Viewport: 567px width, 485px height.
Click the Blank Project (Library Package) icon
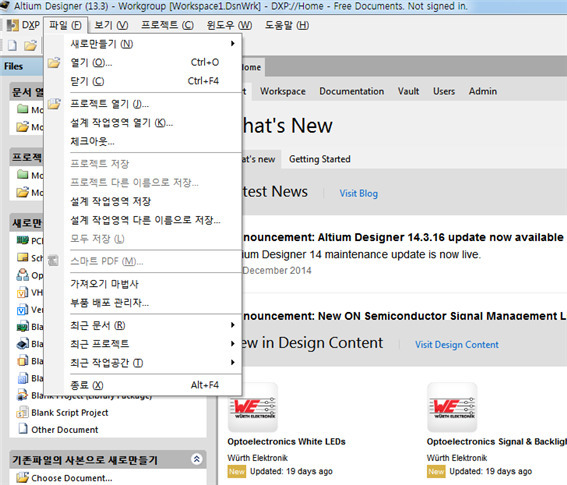pos(22,395)
